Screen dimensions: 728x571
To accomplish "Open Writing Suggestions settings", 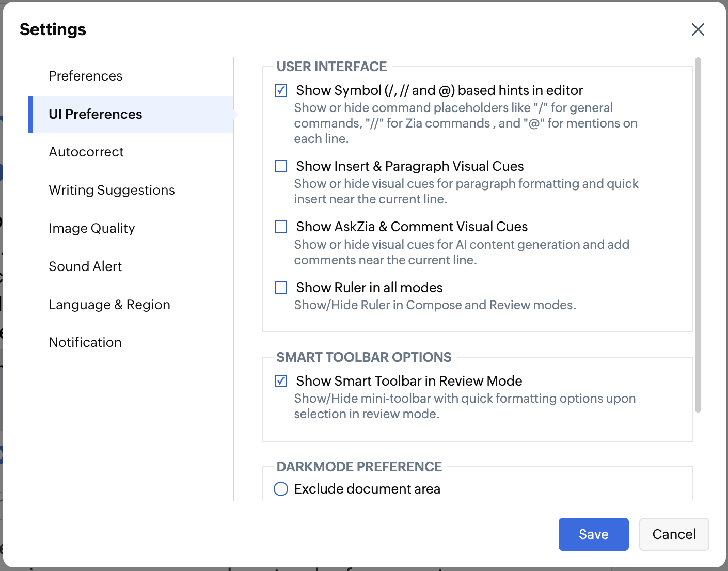I will (x=112, y=190).
